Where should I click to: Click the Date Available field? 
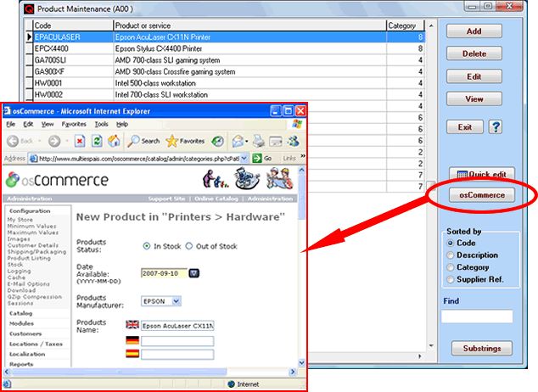pyautogui.click(x=164, y=273)
